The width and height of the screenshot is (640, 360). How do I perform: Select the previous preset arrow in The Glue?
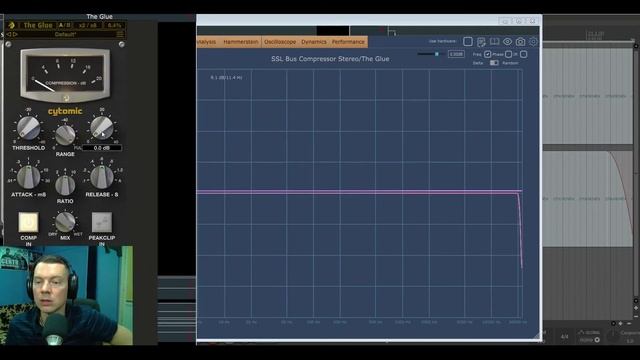click(9, 34)
